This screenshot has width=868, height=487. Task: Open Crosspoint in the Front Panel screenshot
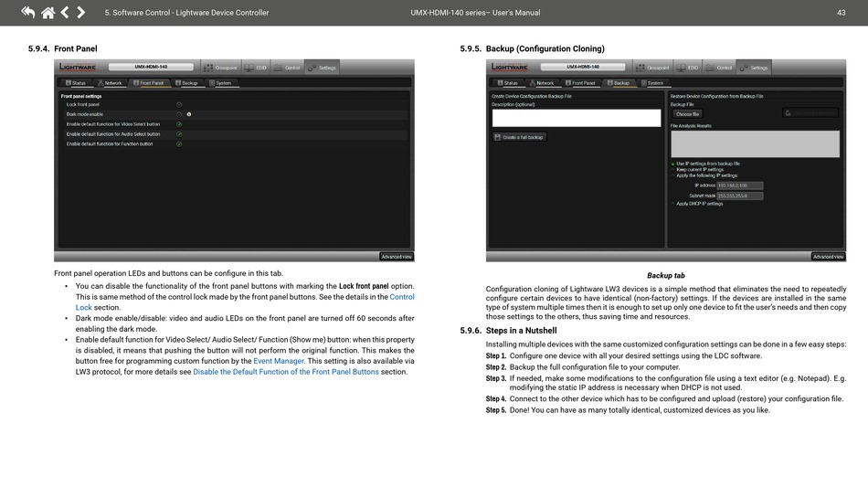tap(221, 68)
